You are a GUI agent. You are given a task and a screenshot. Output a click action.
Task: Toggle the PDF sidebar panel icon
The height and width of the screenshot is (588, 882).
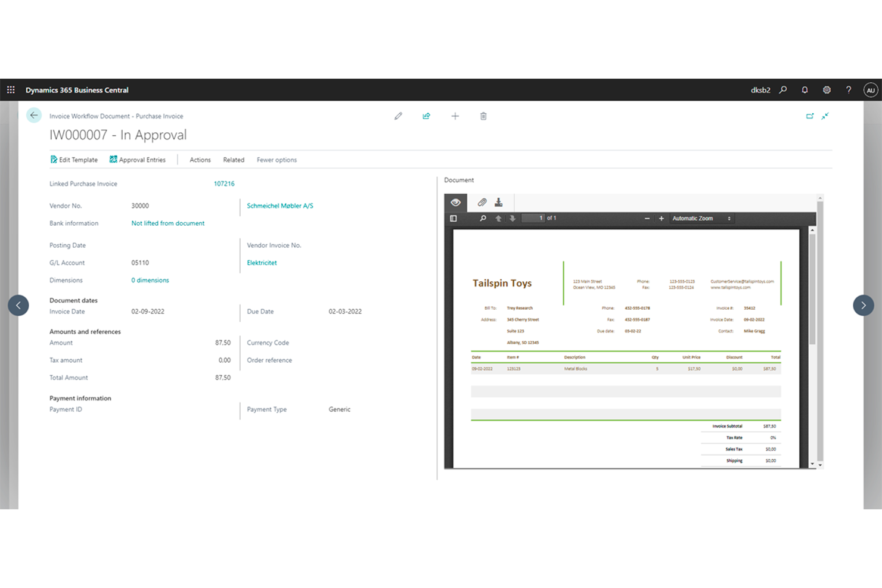453,218
